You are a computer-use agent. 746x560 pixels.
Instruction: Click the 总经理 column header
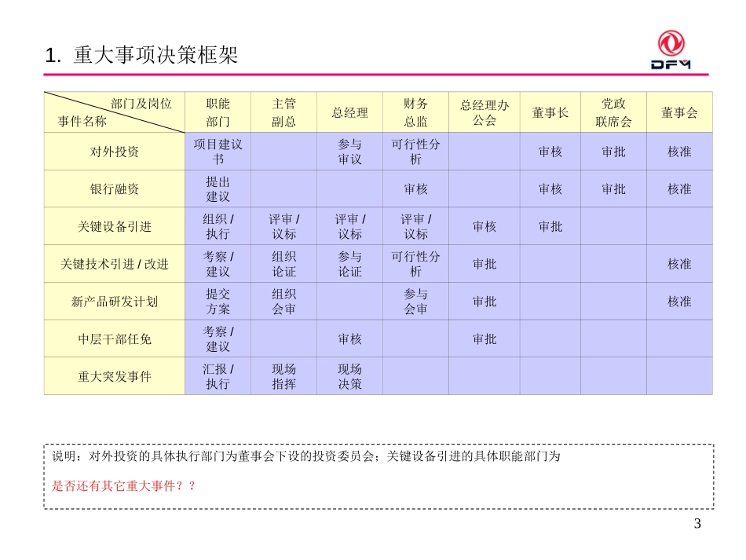click(x=349, y=113)
